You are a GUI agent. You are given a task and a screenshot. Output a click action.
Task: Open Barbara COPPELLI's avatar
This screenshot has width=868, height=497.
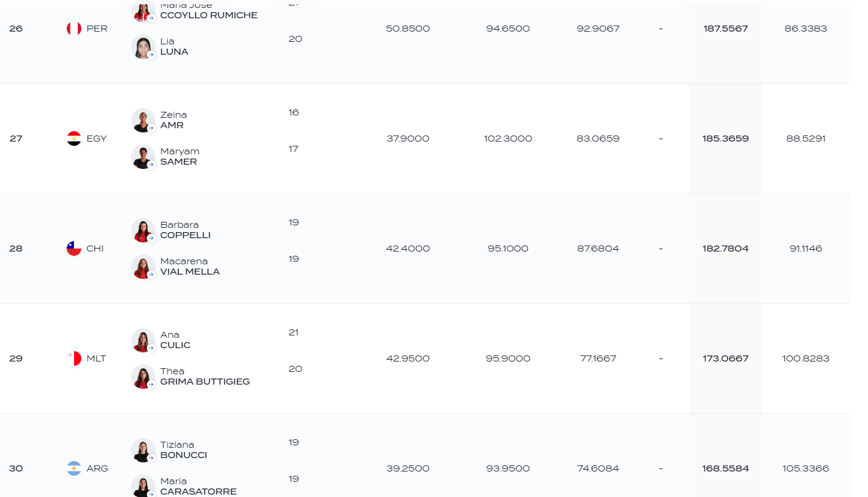point(143,230)
